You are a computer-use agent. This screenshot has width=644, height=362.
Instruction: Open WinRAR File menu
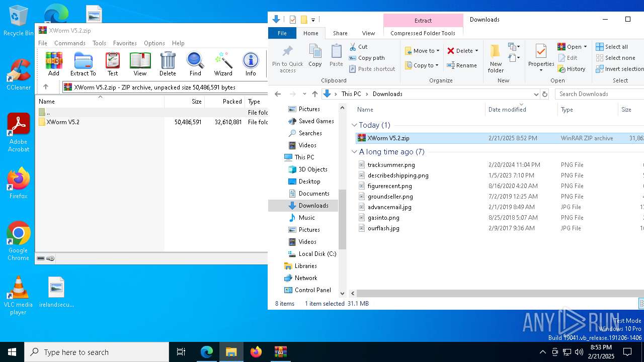(x=43, y=43)
